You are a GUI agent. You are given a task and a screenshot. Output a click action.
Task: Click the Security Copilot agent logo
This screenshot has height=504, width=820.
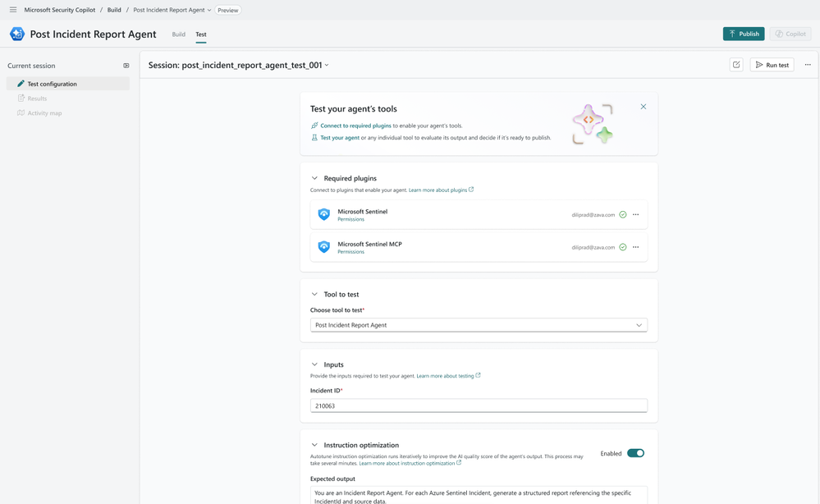coord(17,34)
